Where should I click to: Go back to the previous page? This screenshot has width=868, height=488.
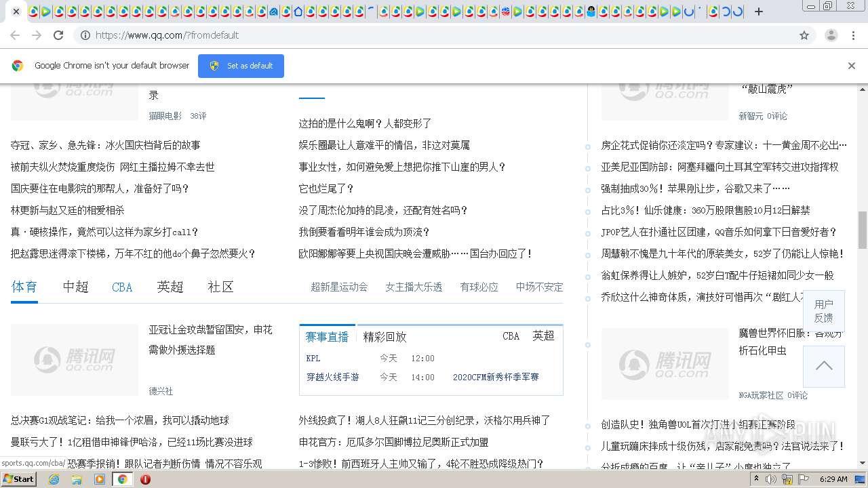15,35
